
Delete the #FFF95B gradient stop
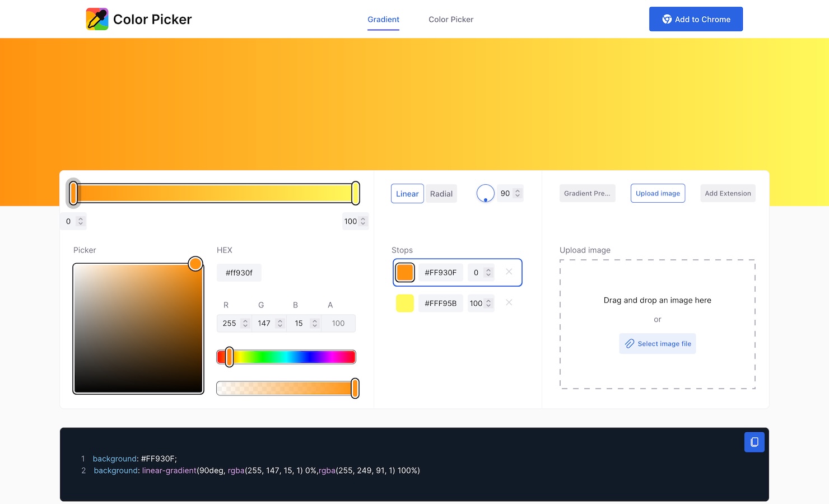pos(509,302)
